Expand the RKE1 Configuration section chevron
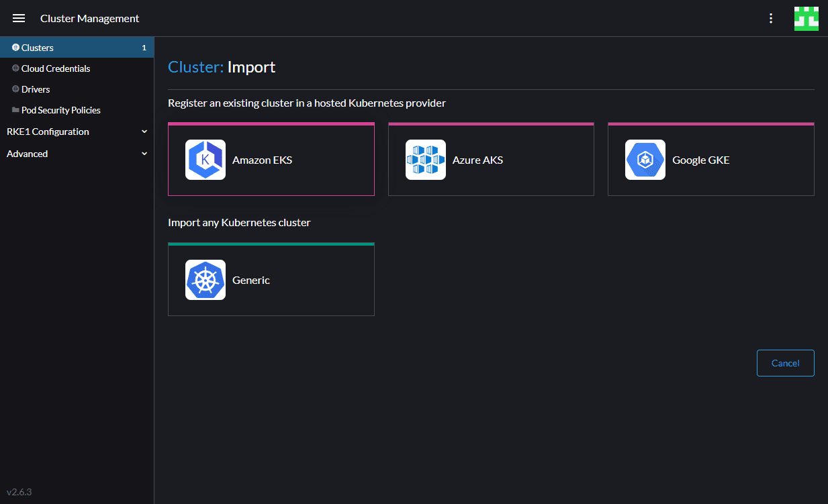The image size is (828, 504). 144,132
